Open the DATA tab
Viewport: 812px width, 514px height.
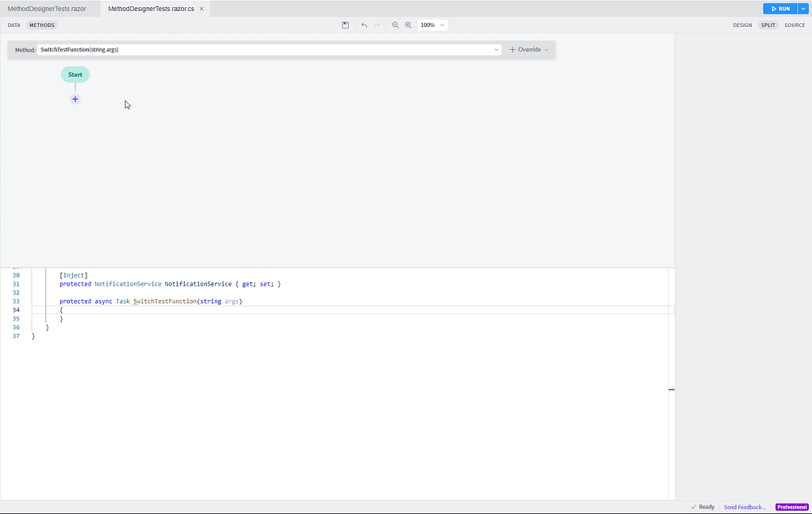pyautogui.click(x=13, y=25)
